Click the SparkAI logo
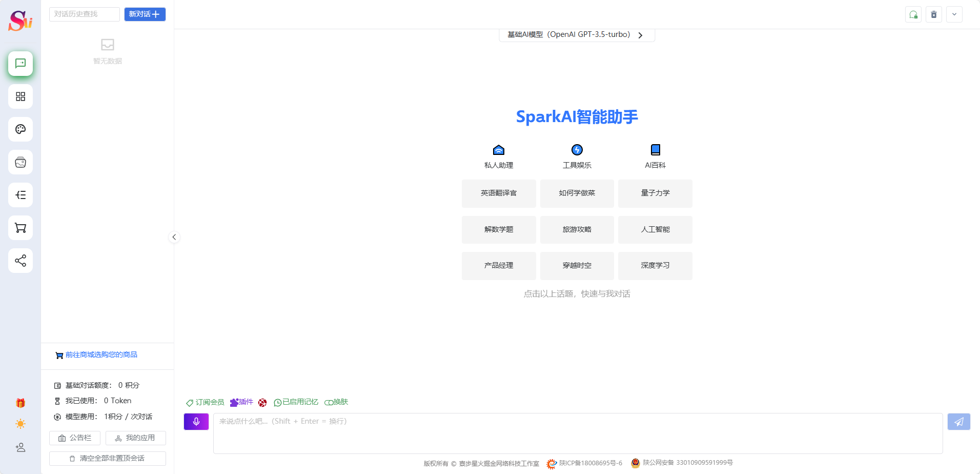The height and width of the screenshot is (474, 980). pos(21,21)
